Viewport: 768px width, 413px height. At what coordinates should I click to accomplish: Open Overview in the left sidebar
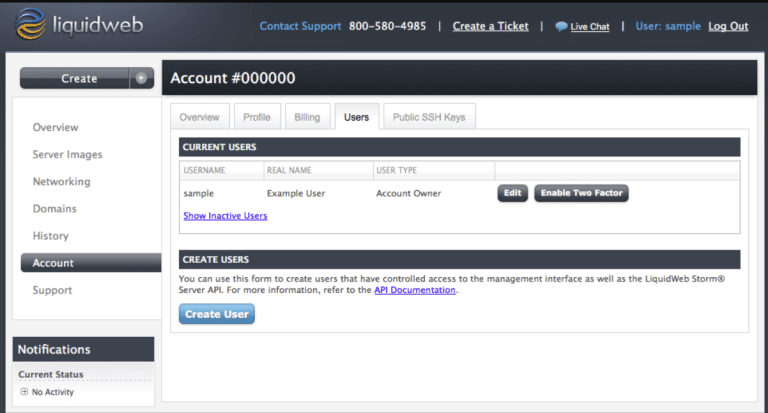click(55, 127)
